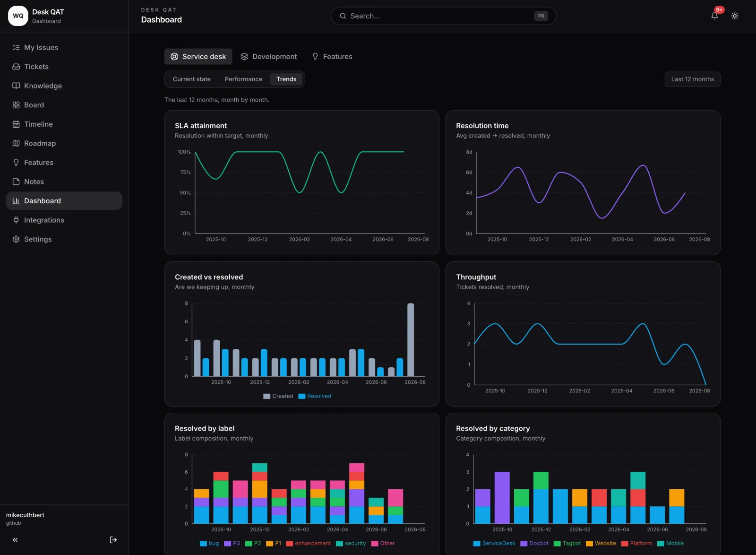Toggle the Tagbot category legend
756x555 pixels.
tap(567, 544)
